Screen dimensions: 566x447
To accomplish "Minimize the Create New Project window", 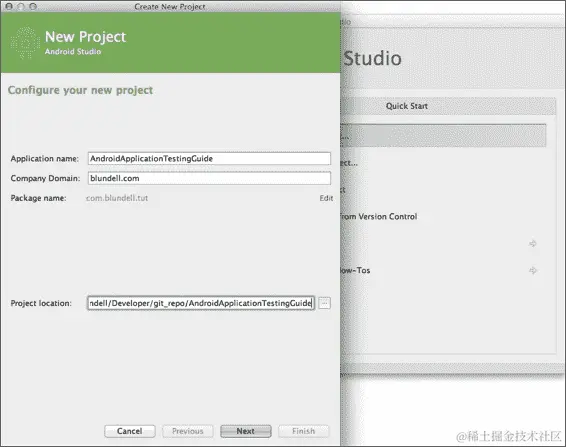I will (21, 6).
